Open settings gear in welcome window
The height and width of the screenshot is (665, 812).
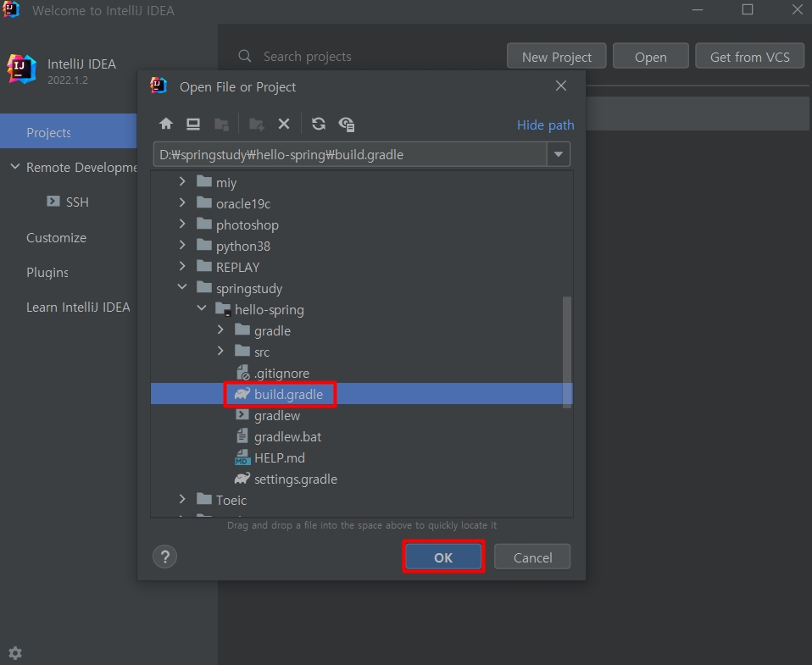click(15, 653)
